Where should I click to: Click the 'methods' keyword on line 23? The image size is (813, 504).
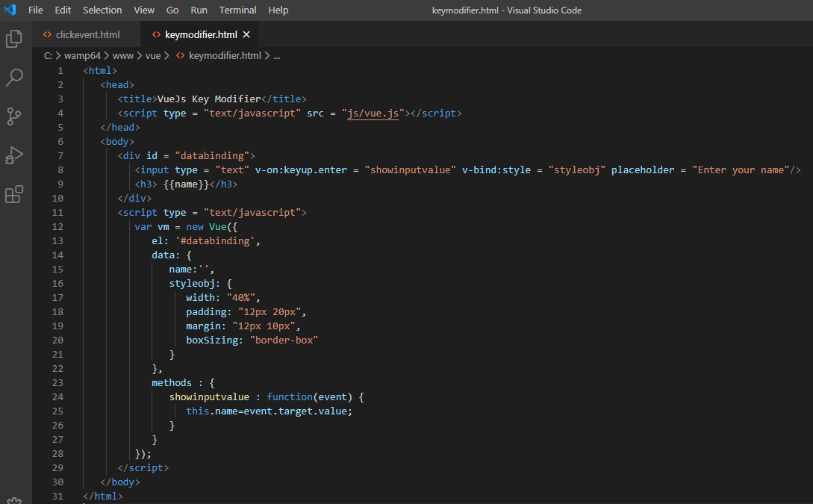pos(172,382)
